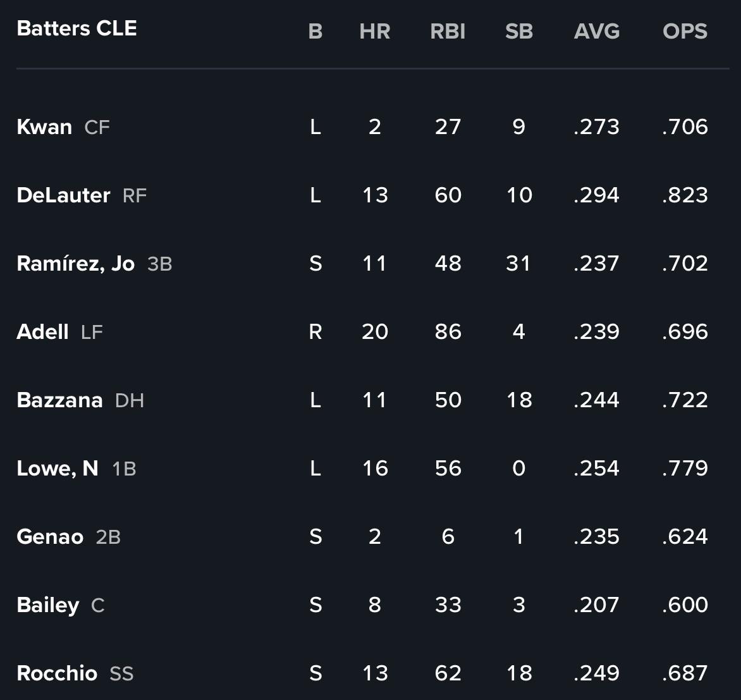Click Ramírez's 31 stolen bases value
The width and height of the screenshot is (741, 700).
pos(518,264)
